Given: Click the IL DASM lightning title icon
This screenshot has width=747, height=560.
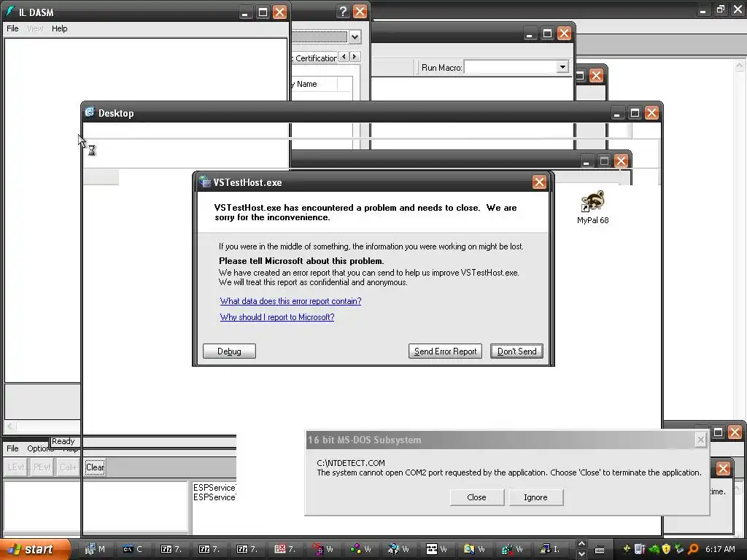Looking at the screenshot, I should pos(10,12).
